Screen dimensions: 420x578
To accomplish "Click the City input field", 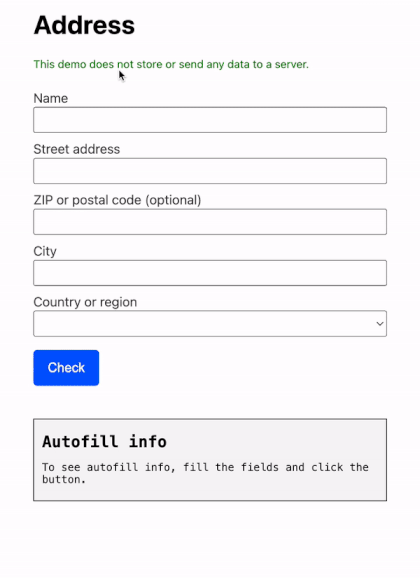I will pyautogui.click(x=210, y=273).
